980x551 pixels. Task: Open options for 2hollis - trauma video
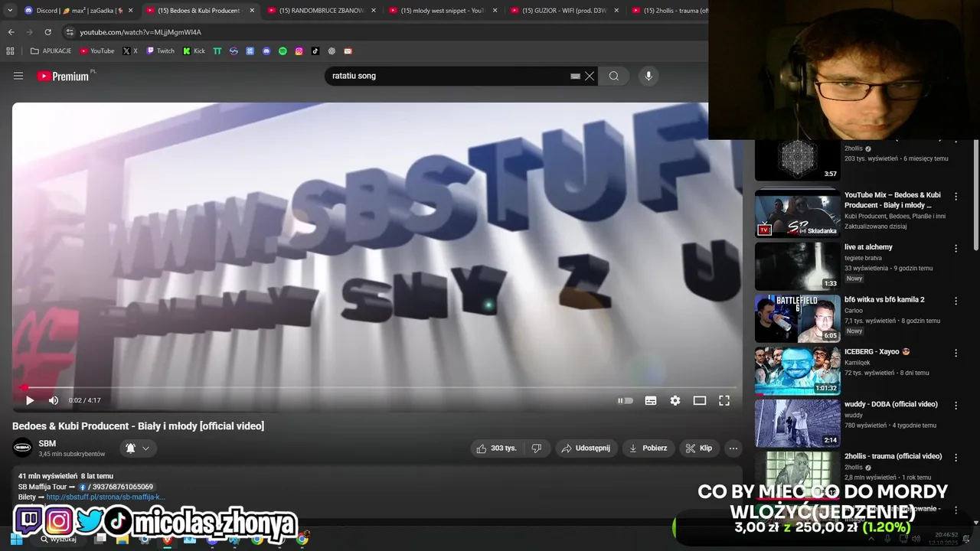pos(955,457)
